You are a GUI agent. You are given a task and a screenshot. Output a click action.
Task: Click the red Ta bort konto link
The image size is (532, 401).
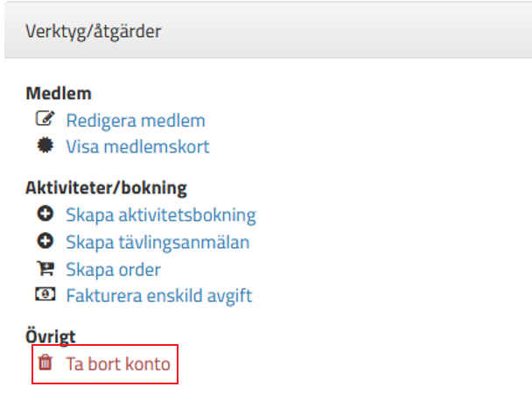[x=118, y=363]
